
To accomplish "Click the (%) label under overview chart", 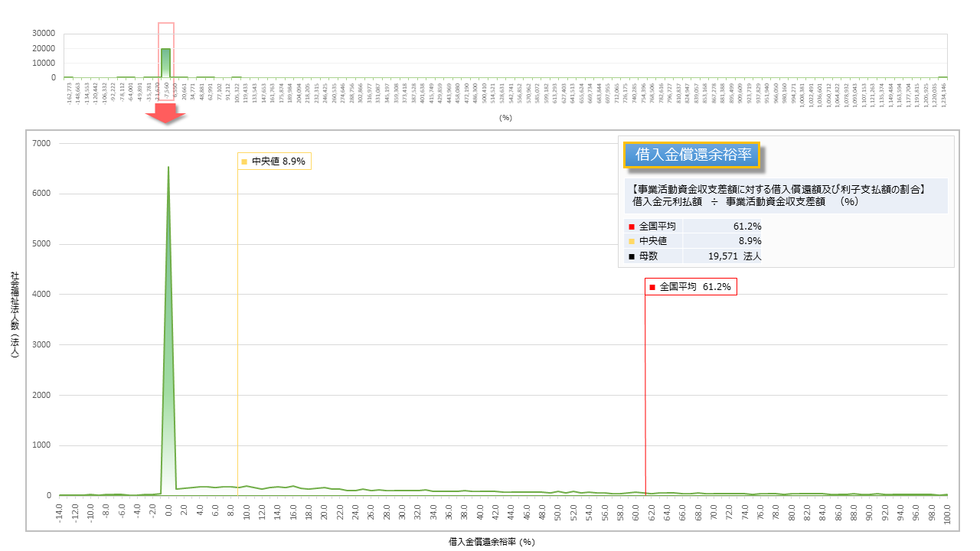I will tap(505, 118).
